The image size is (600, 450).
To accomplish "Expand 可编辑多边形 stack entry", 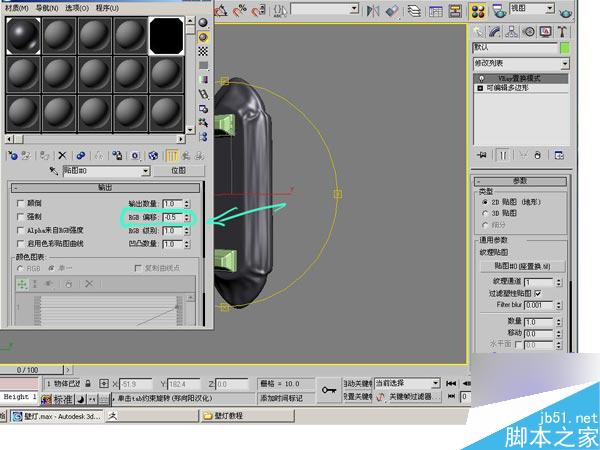I will click(x=481, y=88).
